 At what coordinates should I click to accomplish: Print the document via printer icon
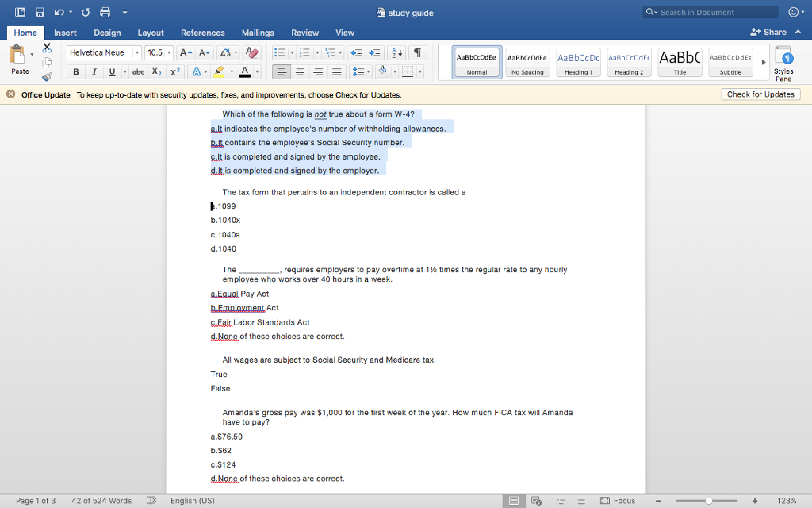pyautogui.click(x=105, y=12)
